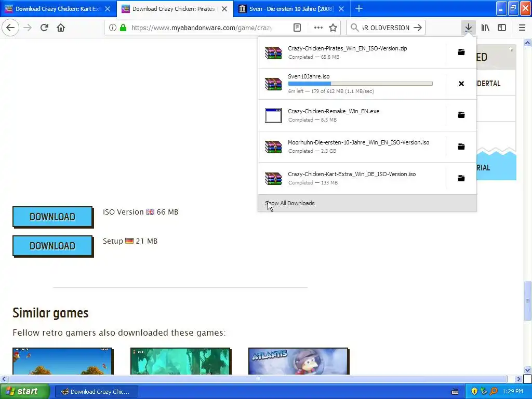
Task: Click the taskbar clock 1:29 PM
Action: click(x=513, y=392)
